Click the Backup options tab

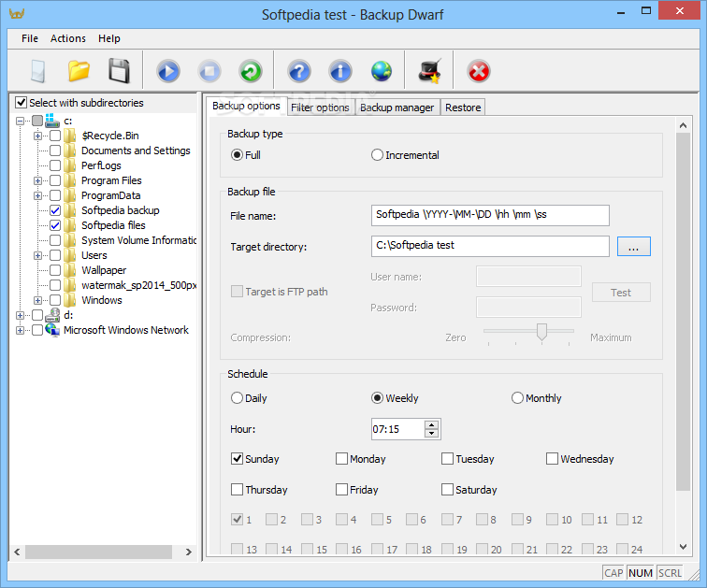246,106
